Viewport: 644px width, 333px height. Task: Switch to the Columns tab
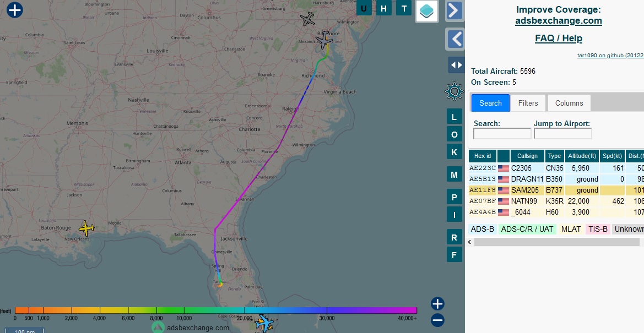tap(569, 103)
